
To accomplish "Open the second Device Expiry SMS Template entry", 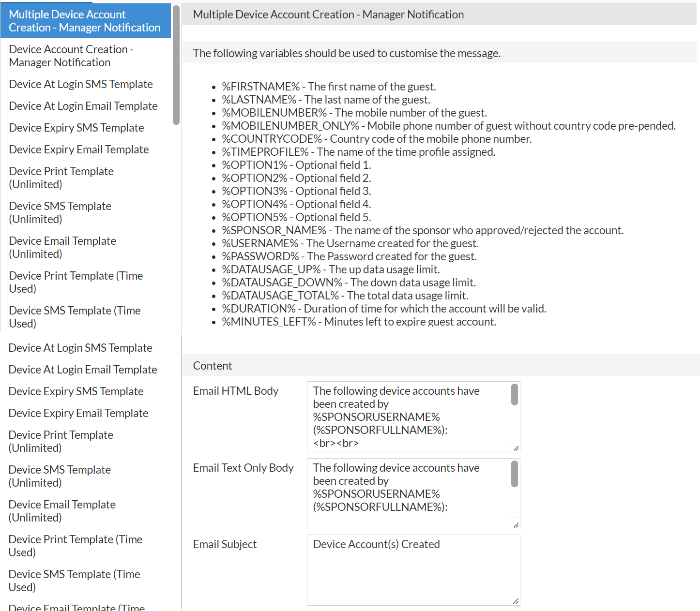I will (76, 391).
